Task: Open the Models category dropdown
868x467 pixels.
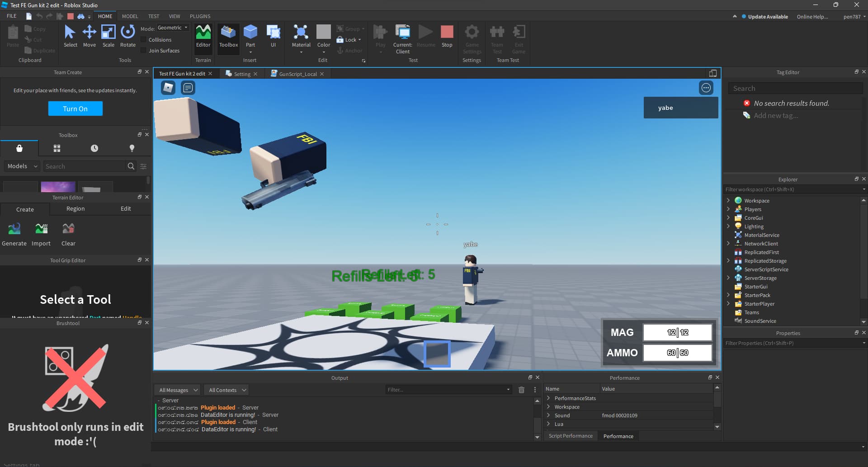Action: tap(22, 166)
